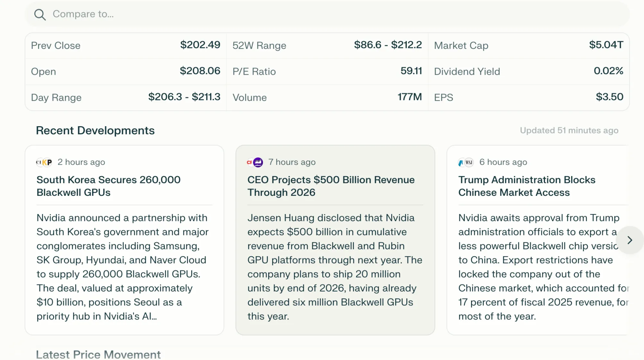Select 52W Range value $86.6 - $212.2

[x=388, y=45]
